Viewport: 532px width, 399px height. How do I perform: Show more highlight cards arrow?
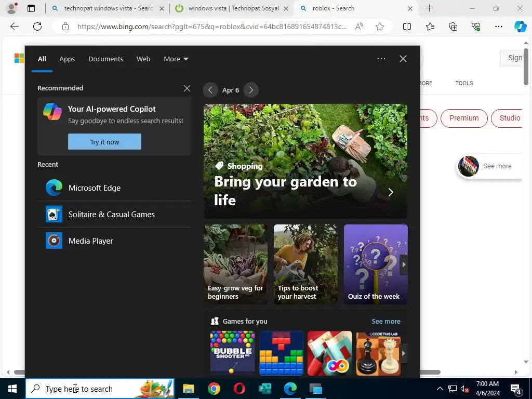[x=404, y=264]
